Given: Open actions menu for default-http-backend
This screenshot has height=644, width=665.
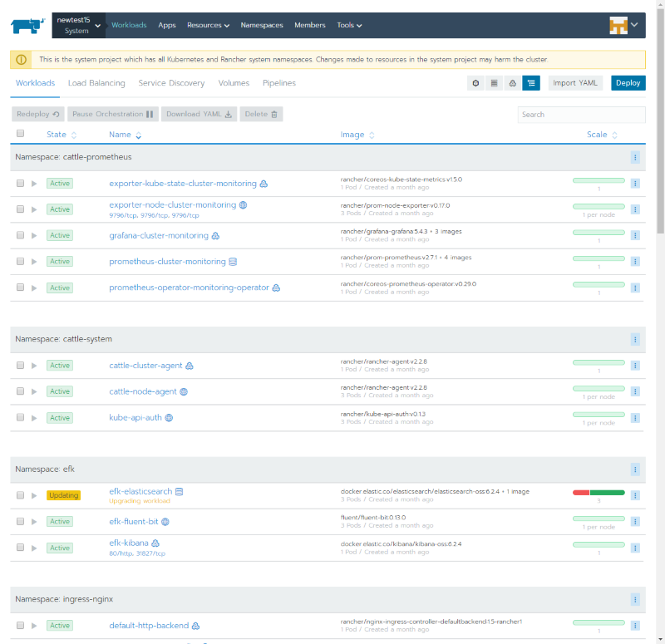Looking at the screenshot, I should 635,626.
